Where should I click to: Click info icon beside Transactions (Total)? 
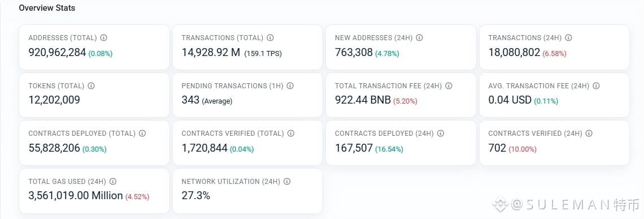(x=270, y=38)
